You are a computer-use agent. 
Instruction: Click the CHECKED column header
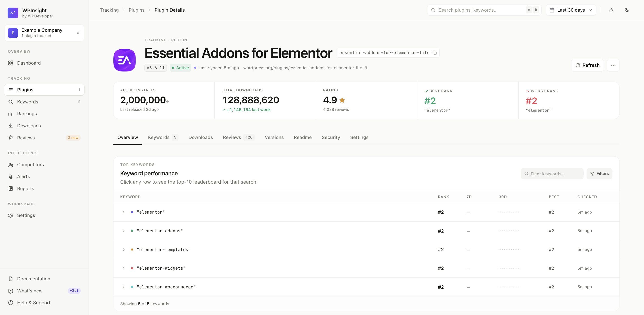[587, 197]
